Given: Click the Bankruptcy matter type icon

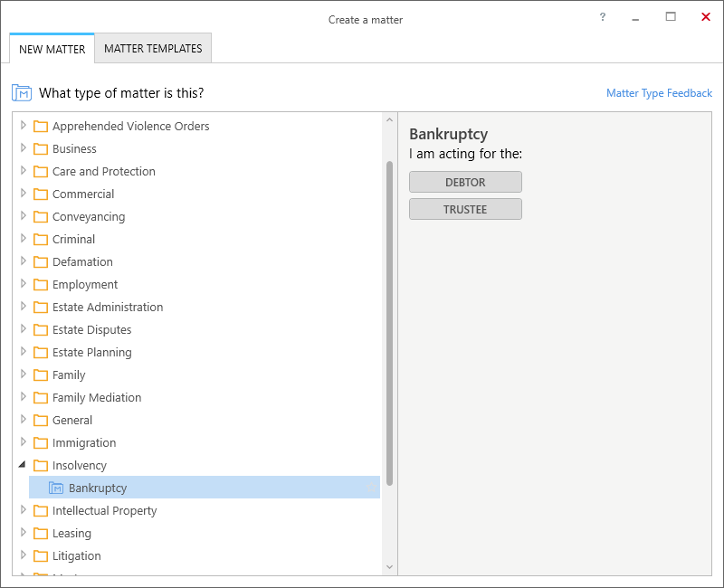Looking at the screenshot, I should [56, 488].
